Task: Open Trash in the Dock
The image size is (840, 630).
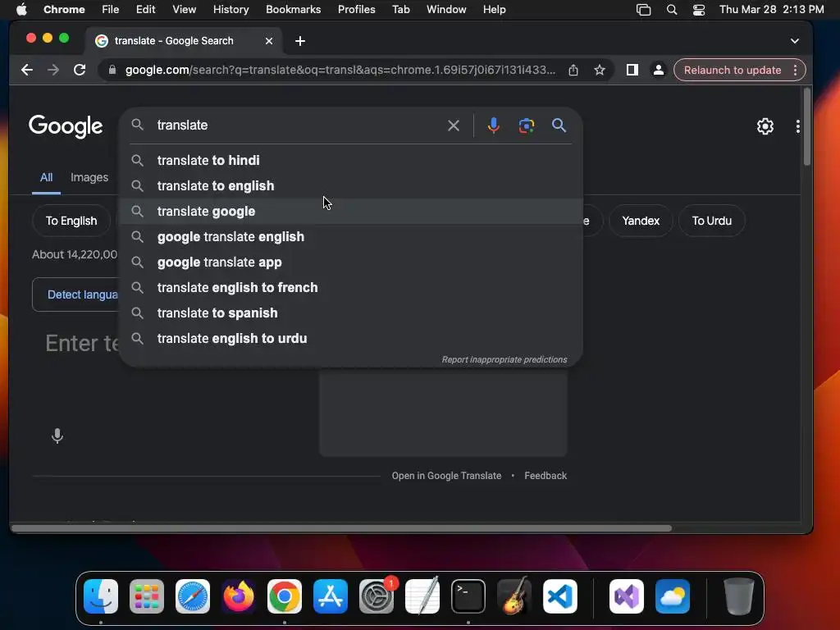Action: coord(739,596)
